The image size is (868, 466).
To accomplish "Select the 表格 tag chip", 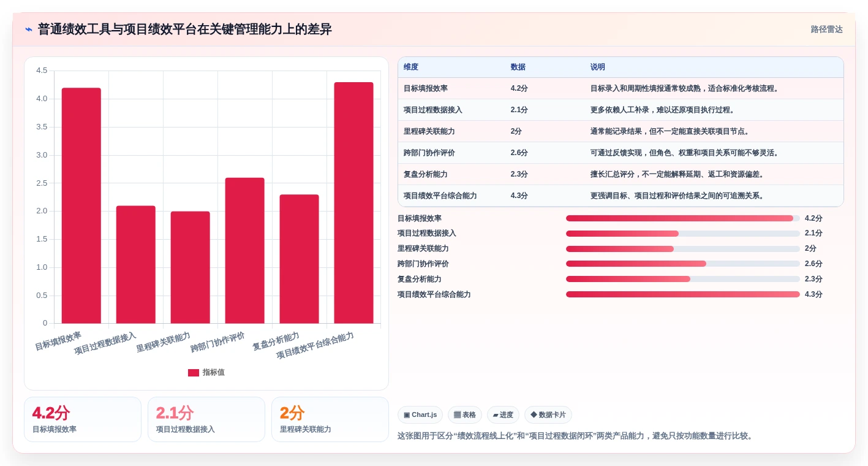I will 465,414.
